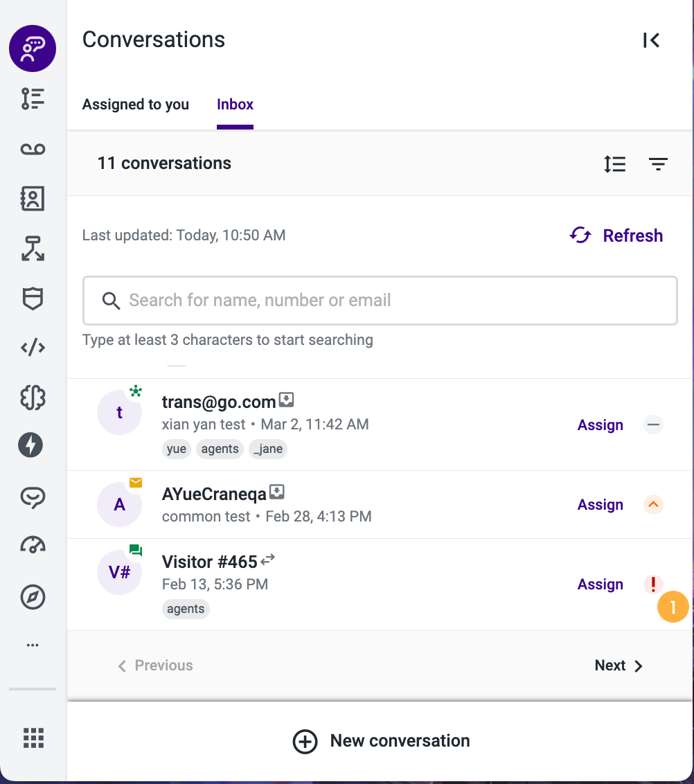Image resolution: width=694 pixels, height=784 pixels.
Task: Expand sidebar more options ellipsis
Action: (x=33, y=645)
